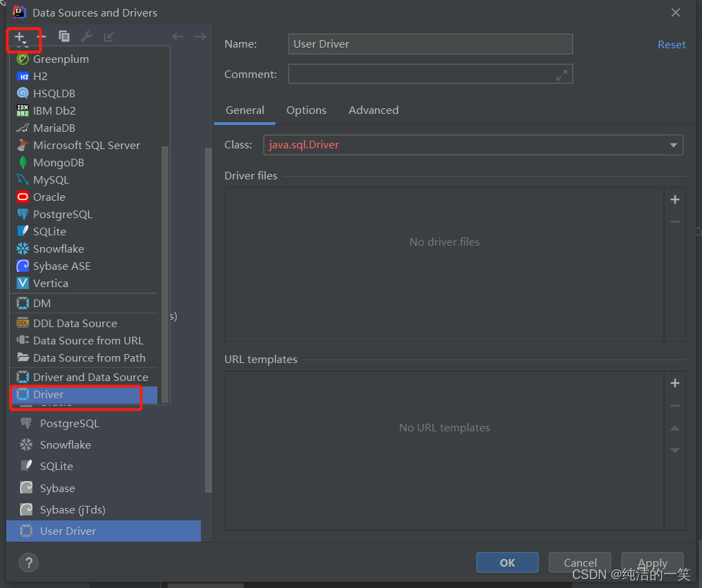Choose IBM Db2 from the popup list
This screenshot has height=588, width=702.
84,110
